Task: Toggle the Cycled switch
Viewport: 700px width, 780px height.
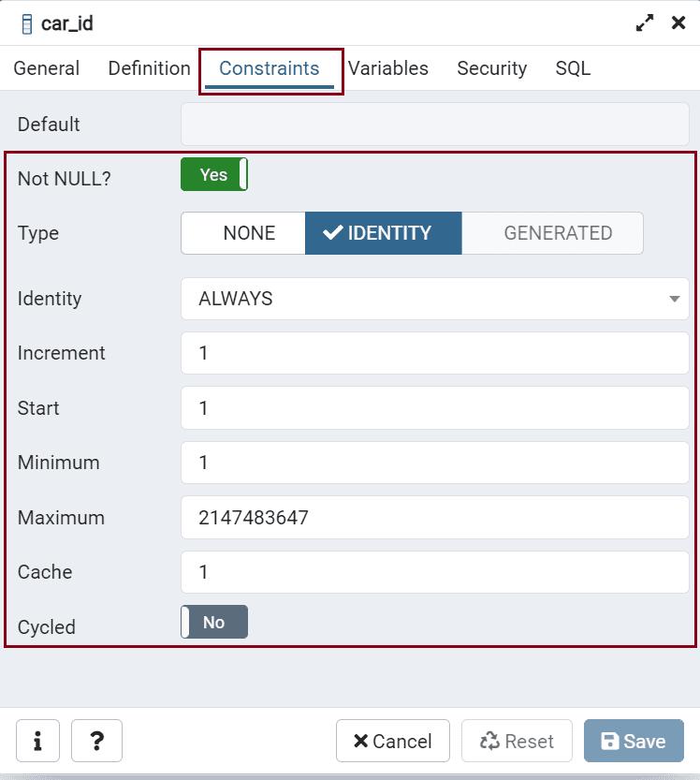Action: pyautogui.click(x=214, y=622)
